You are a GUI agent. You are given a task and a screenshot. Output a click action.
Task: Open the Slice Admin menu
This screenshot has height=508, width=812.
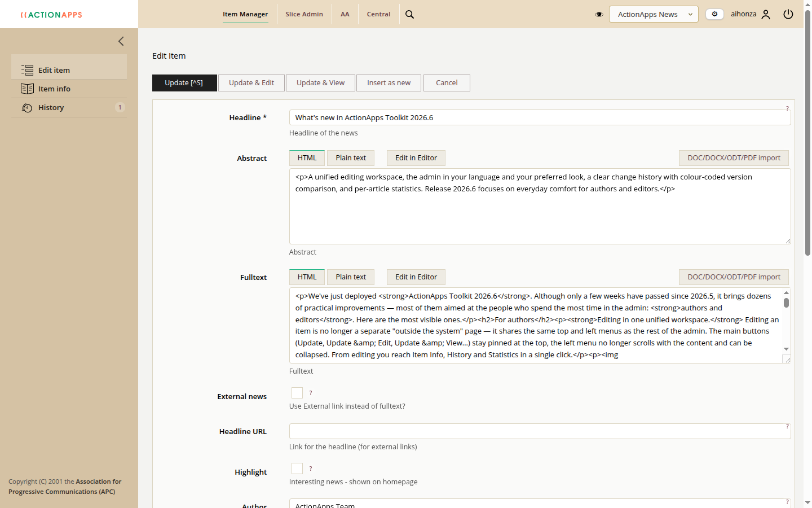(x=304, y=14)
